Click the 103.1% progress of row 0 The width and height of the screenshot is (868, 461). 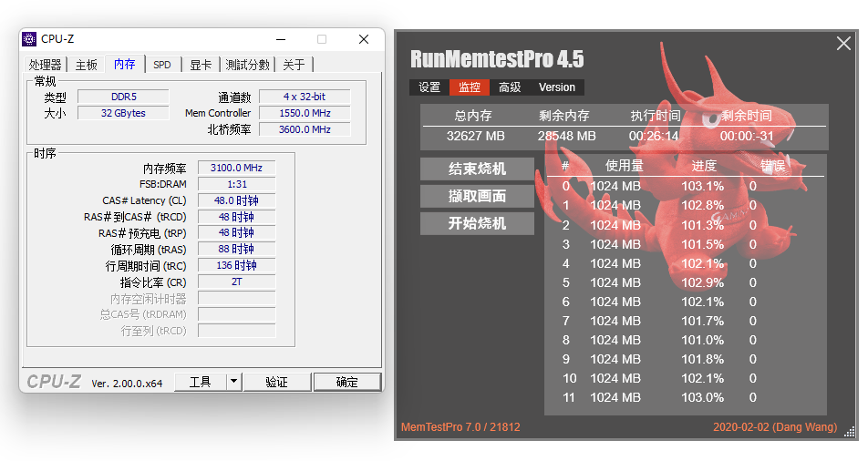702,186
